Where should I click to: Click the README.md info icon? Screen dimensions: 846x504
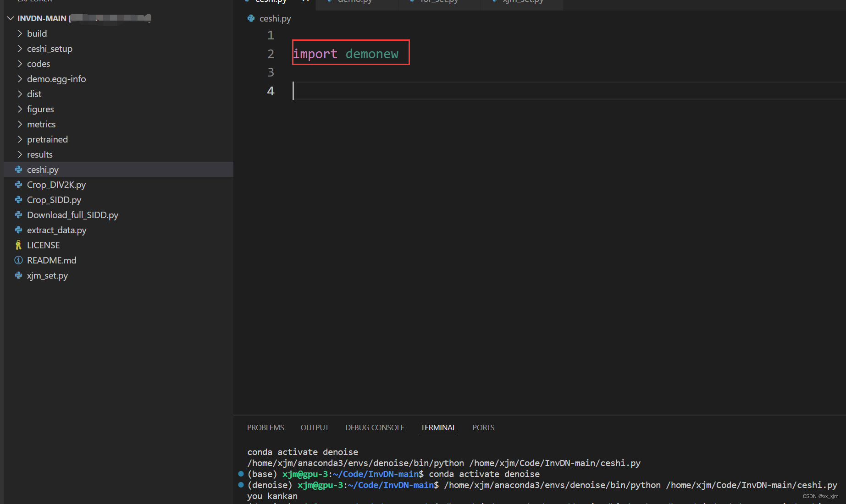point(18,260)
